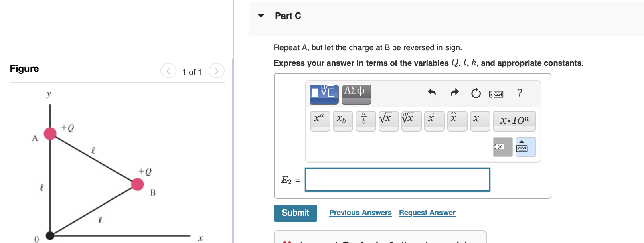This screenshot has height=243, width=644.
Task: Click Request Answer
Action: (x=427, y=213)
